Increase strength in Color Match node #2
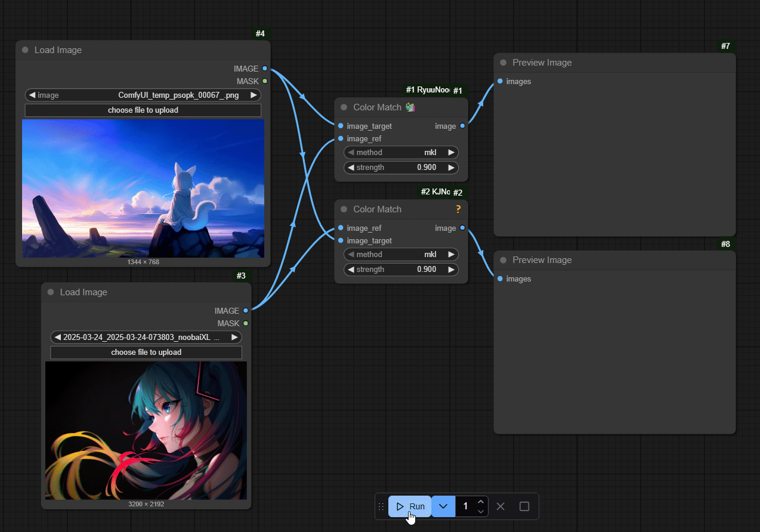This screenshot has width=760, height=532. (451, 270)
